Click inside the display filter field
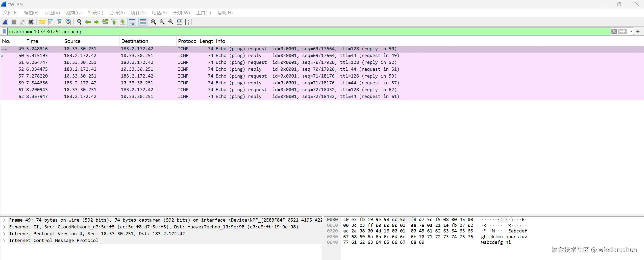 [309, 32]
